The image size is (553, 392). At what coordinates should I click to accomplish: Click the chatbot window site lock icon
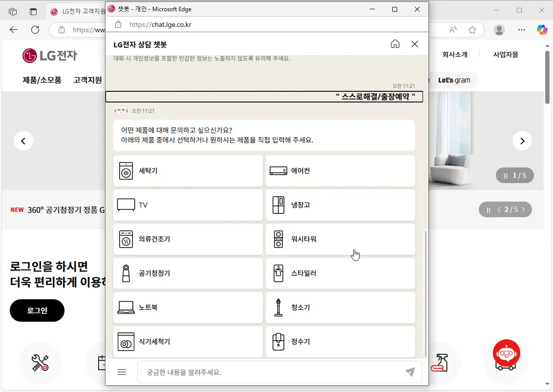click(118, 24)
